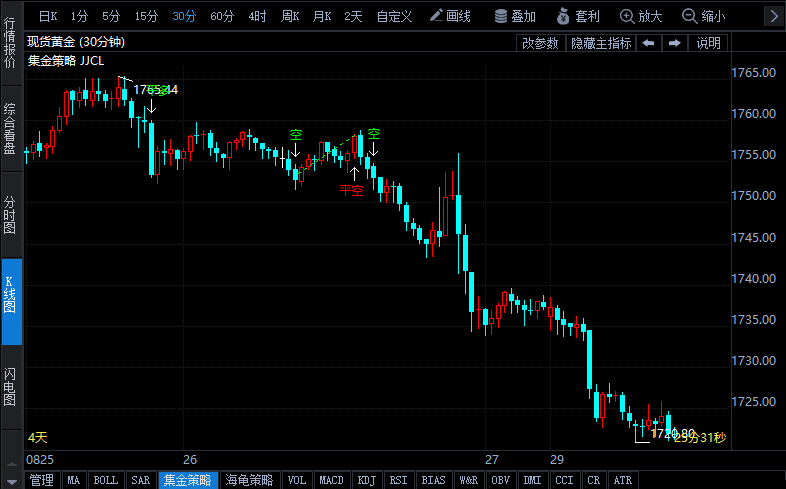Select the KDJ indicator
The image size is (786, 489).
pyautogui.click(x=367, y=480)
